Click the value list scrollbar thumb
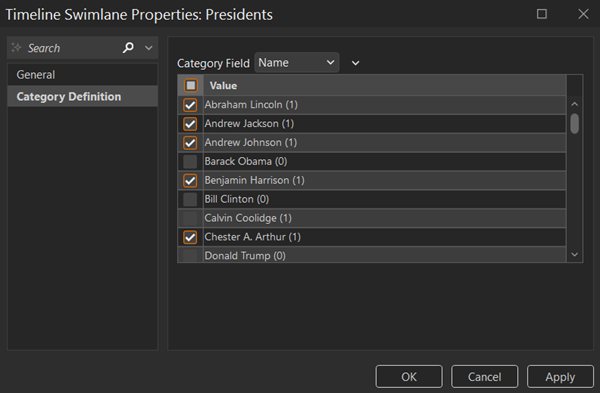The image size is (600, 393). [574, 123]
